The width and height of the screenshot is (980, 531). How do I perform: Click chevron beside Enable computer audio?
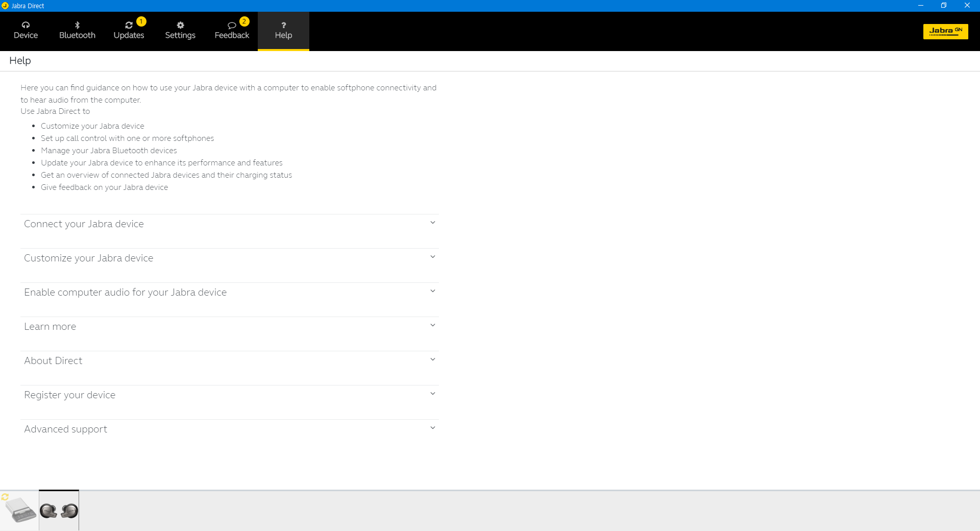click(x=433, y=291)
